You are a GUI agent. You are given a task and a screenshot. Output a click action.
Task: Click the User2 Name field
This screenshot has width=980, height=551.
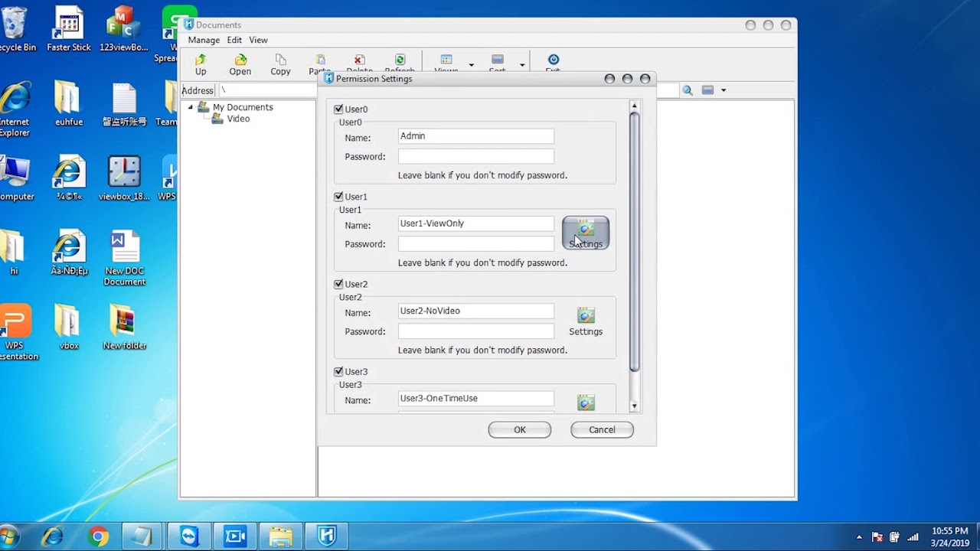(475, 311)
